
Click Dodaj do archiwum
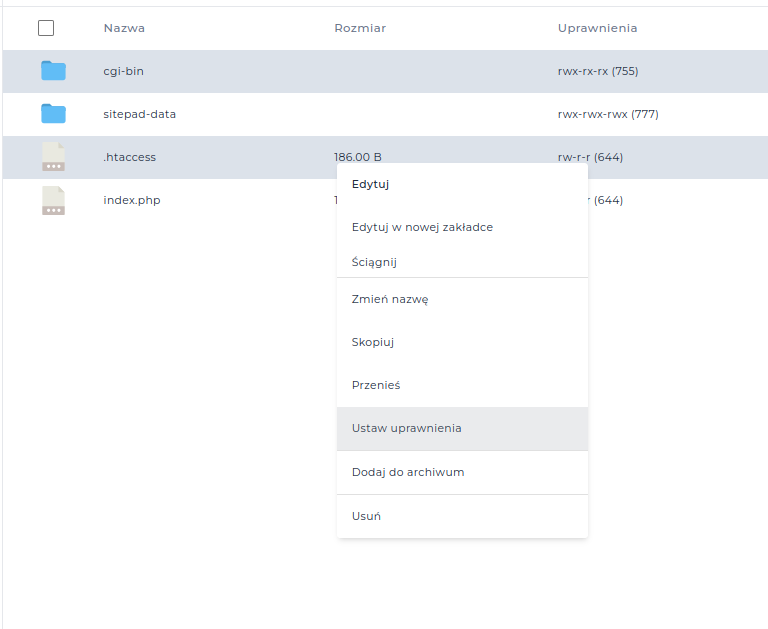tap(408, 472)
